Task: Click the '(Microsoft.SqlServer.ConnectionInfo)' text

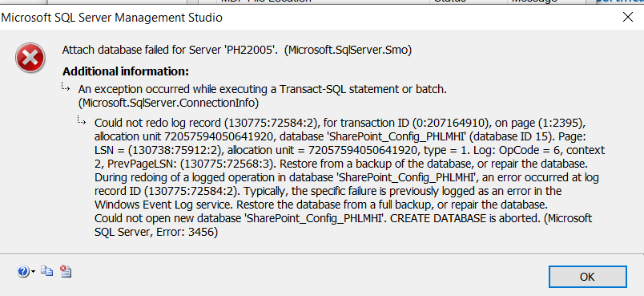Action: pyautogui.click(x=168, y=103)
